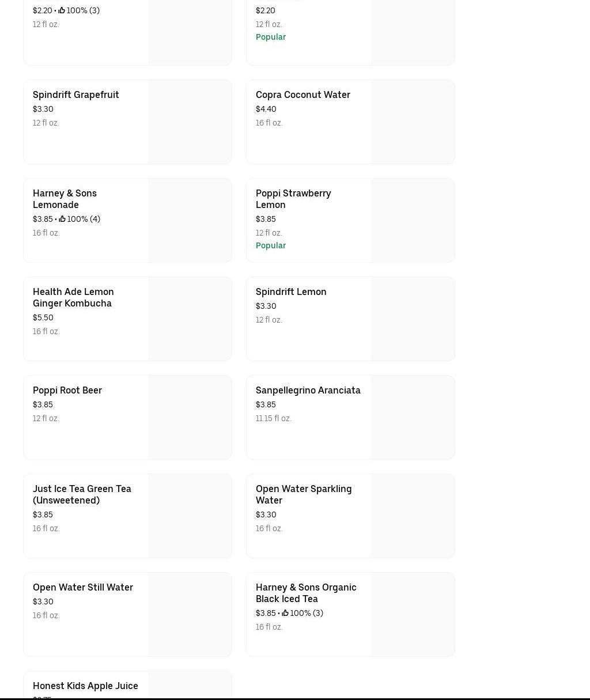
Task: Open the Spindrift Grapefruit item
Action: (76, 95)
